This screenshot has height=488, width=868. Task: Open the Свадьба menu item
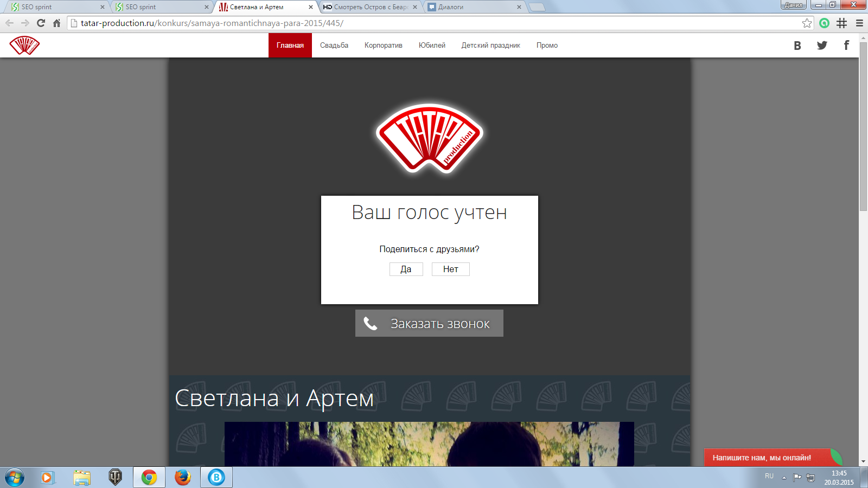coord(334,45)
